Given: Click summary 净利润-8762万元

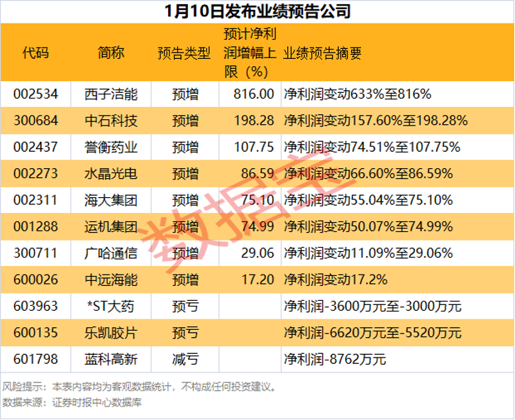Looking at the screenshot, I should (335, 360).
